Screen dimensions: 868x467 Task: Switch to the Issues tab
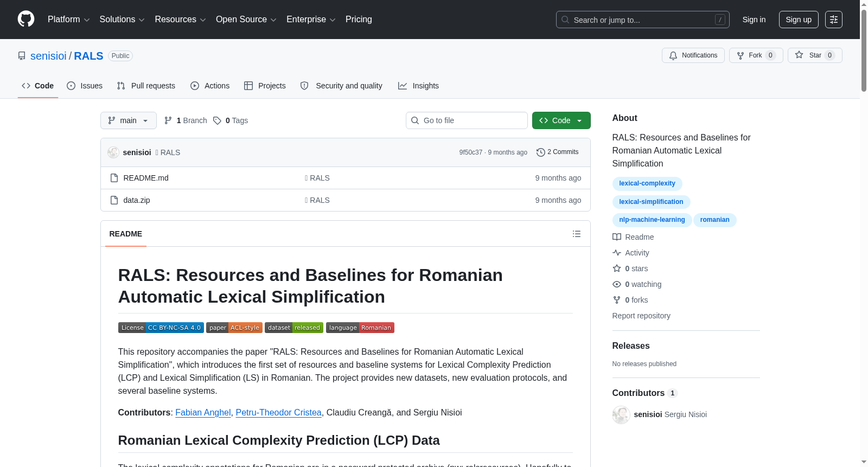tap(85, 86)
